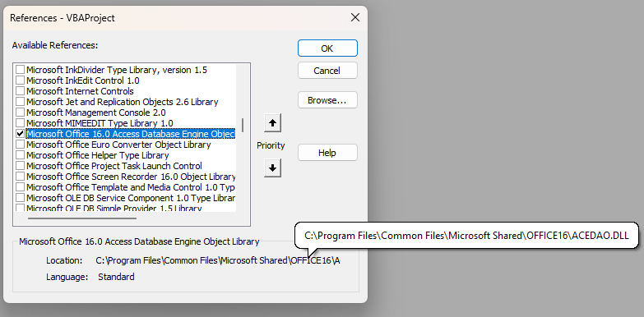The width and height of the screenshot is (644, 317).
Task: Move reference priority down with arrow
Action: coord(272,168)
